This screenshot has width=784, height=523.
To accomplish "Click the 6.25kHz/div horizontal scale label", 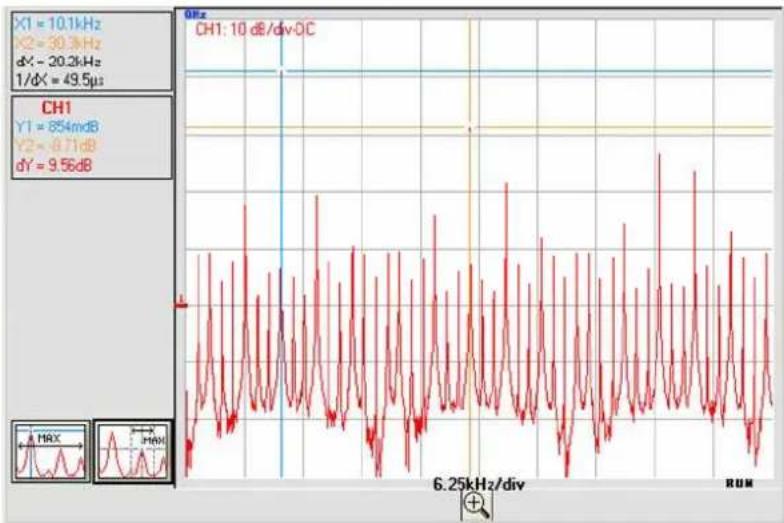I will point(479,484).
